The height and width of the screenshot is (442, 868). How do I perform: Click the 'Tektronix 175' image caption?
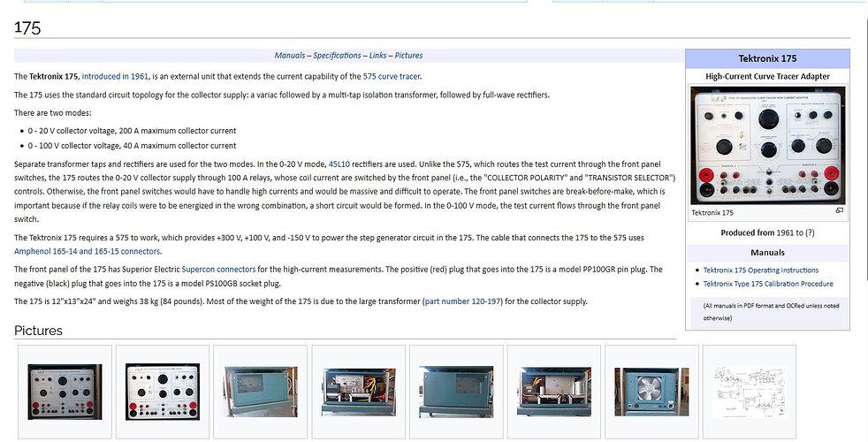pyautogui.click(x=712, y=213)
